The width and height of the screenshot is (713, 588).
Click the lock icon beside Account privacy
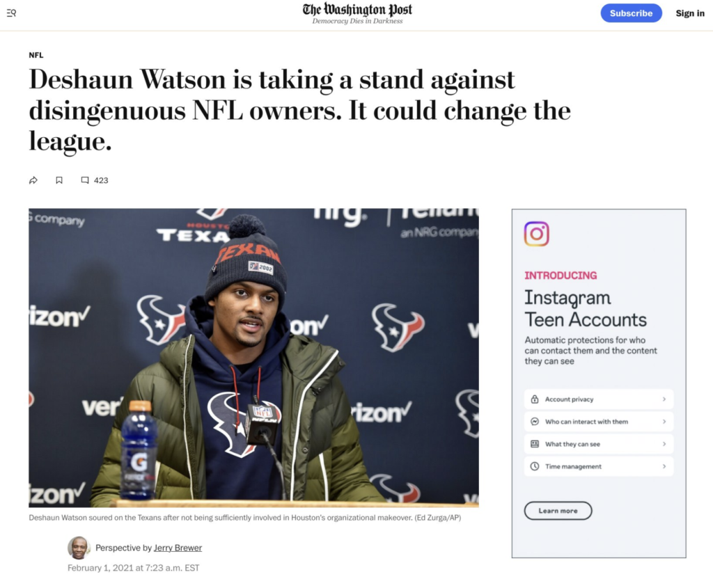(x=535, y=399)
